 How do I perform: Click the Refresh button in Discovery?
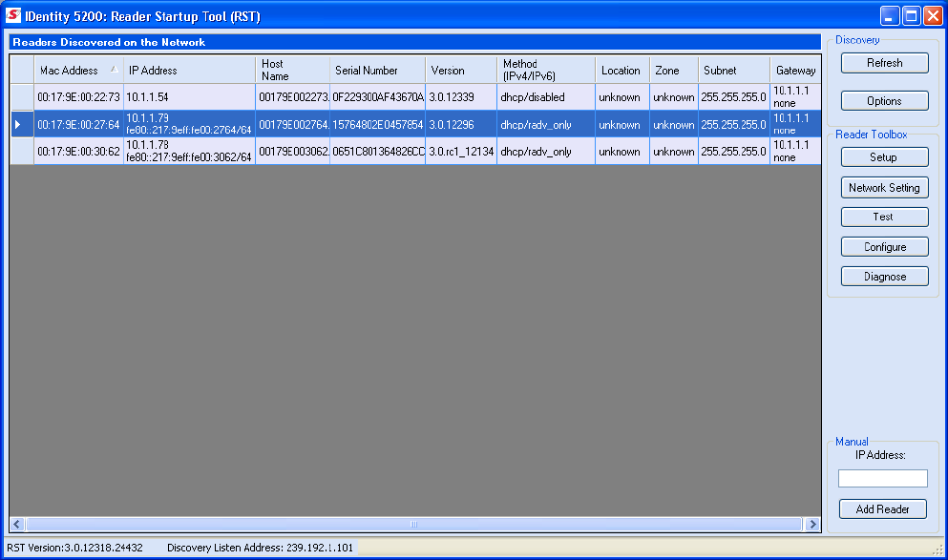coord(885,63)
